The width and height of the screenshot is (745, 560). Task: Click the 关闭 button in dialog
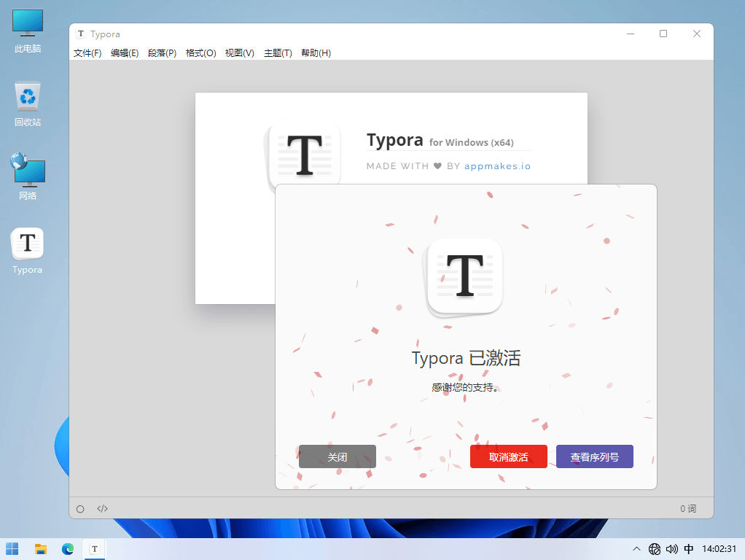coord(338,457)
